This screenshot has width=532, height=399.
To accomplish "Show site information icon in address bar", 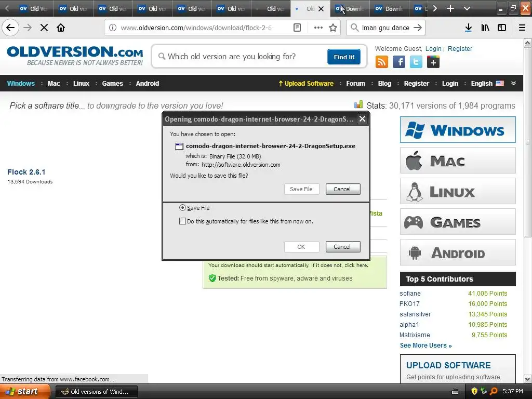I will (x=112, y=28).
